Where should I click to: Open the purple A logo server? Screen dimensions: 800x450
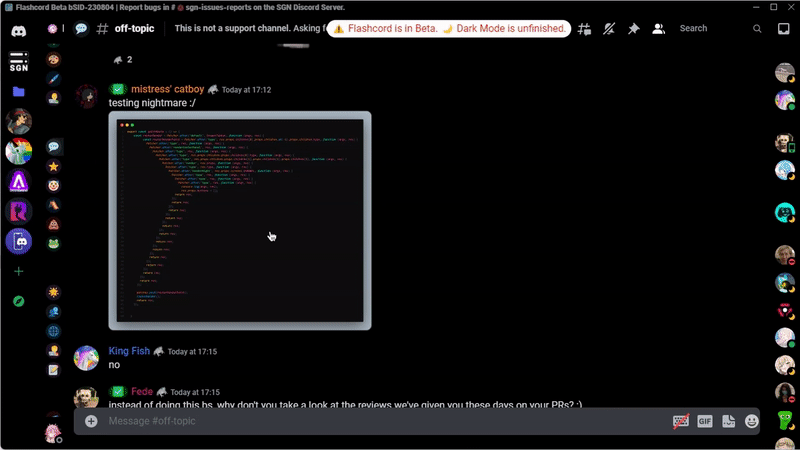pos(19,181)
